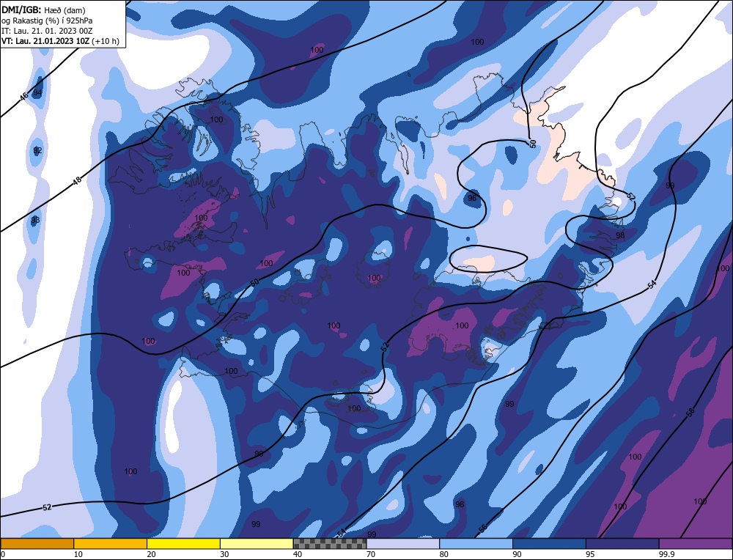The width and height of the screenshot is (733, 560).
Task: Select the orange 10–20 legend swatch
Action: click(111, 543)
